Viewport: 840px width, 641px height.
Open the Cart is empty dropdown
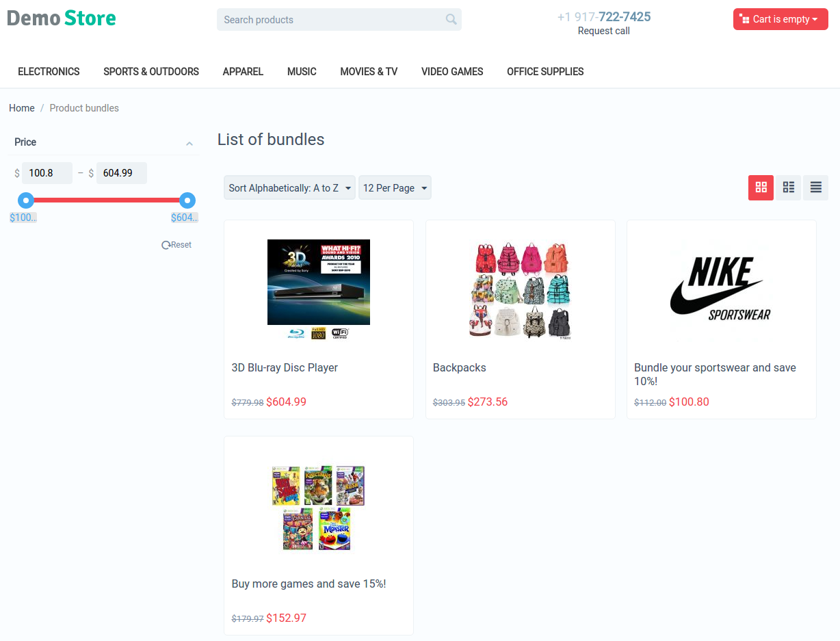[780, 19]
